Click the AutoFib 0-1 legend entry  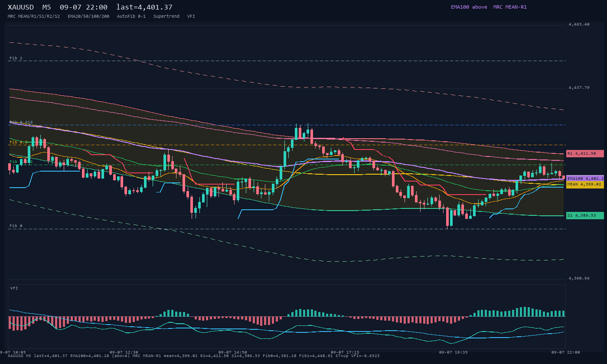click(131, 16)
